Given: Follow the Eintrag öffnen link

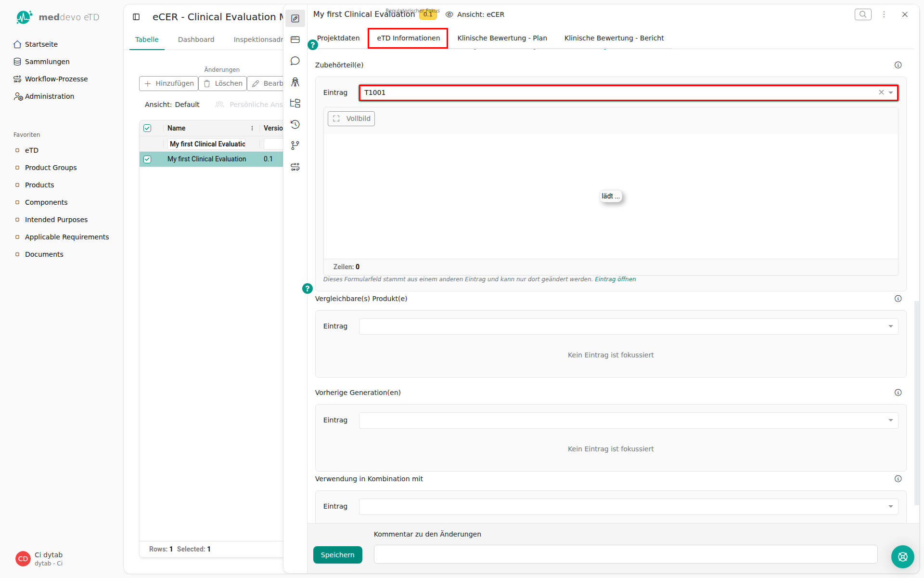Looking at the screenshot, I should point(615,279).
